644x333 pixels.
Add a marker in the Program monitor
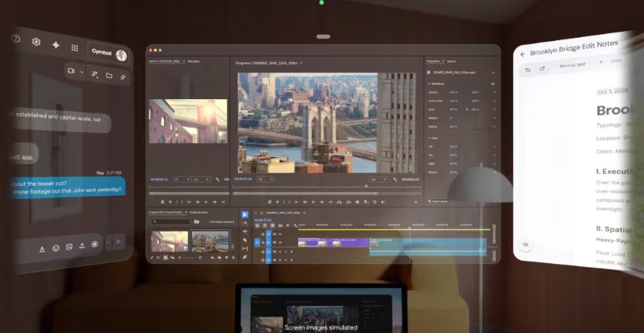pyautogui.click(x=277, y=202)
